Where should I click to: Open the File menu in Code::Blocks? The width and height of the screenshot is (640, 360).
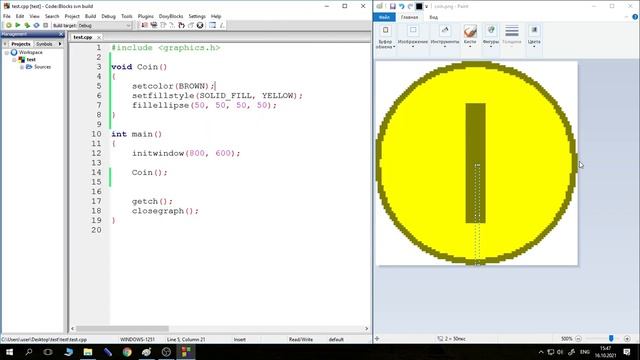point(7,16)
